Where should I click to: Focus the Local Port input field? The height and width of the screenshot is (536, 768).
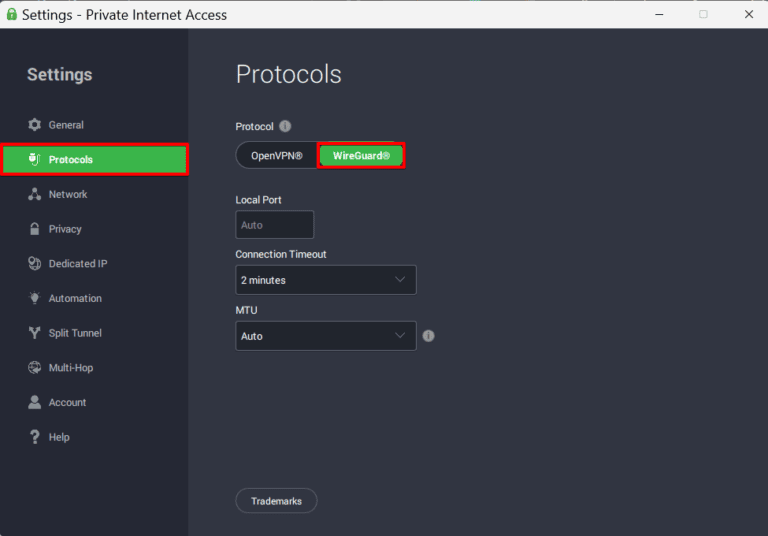pyautogui.click(x=275, y=225)
